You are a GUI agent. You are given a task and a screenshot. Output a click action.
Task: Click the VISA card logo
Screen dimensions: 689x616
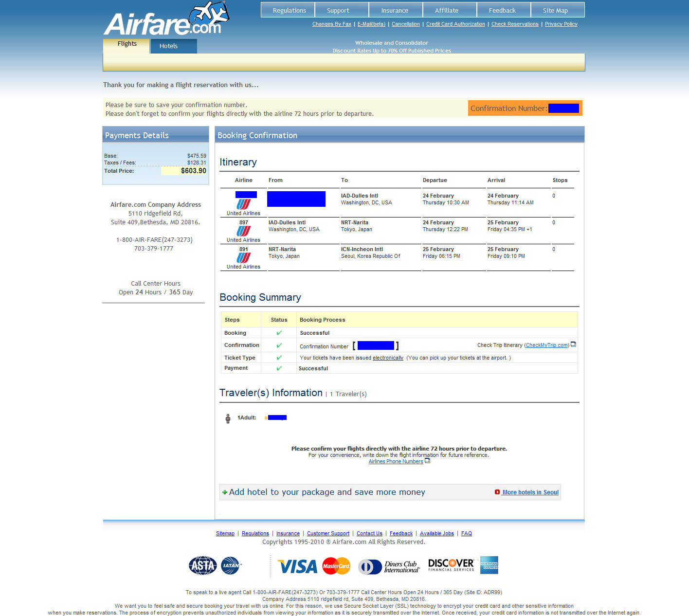coord(297,566)
